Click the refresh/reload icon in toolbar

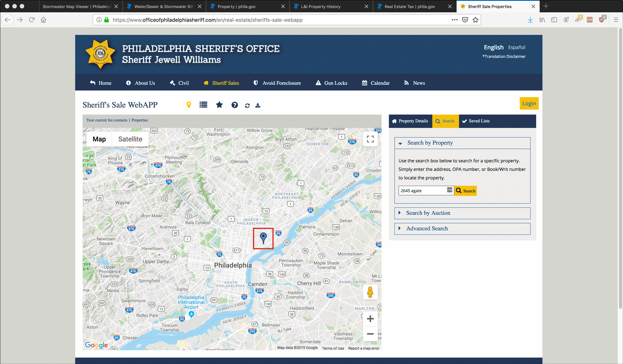pos(247,105)
